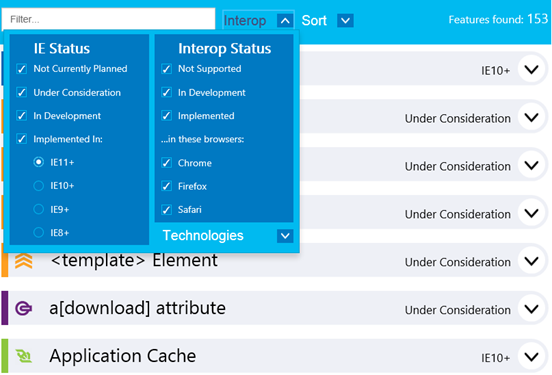This screenshot has width=552, height=375.
Task: Click the purple icon beside a[download] attribute
Action: [24, 308]
